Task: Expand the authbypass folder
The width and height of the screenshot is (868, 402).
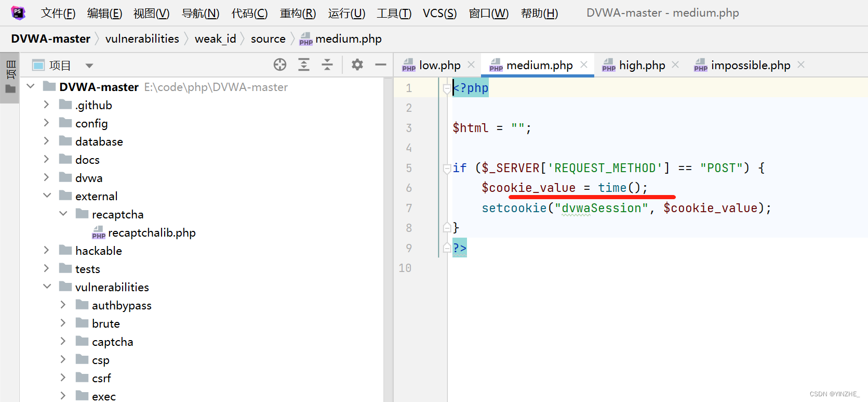Action: [x=63, y=305]
